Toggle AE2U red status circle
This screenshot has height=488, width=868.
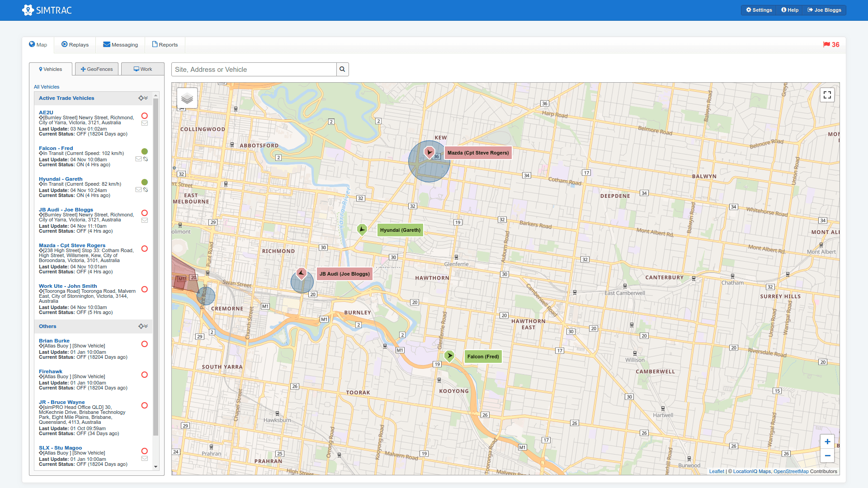click(x=145, y=116)
